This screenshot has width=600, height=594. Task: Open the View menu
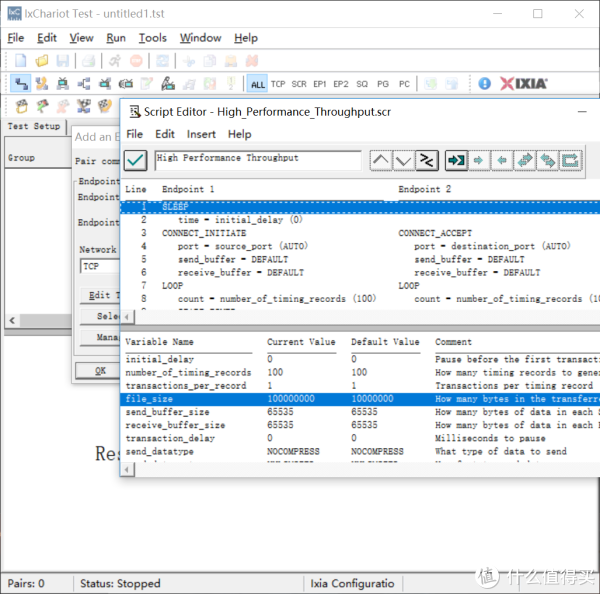pos(81,38)
